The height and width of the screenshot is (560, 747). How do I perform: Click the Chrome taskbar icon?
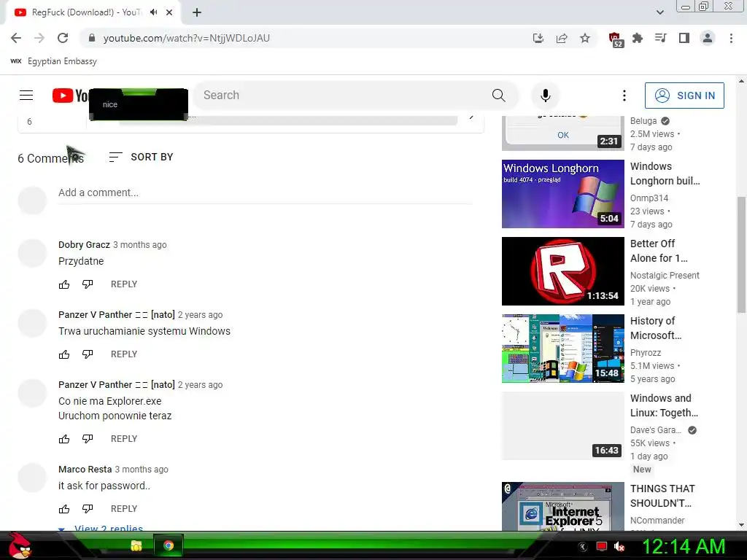tap(169, 545)
